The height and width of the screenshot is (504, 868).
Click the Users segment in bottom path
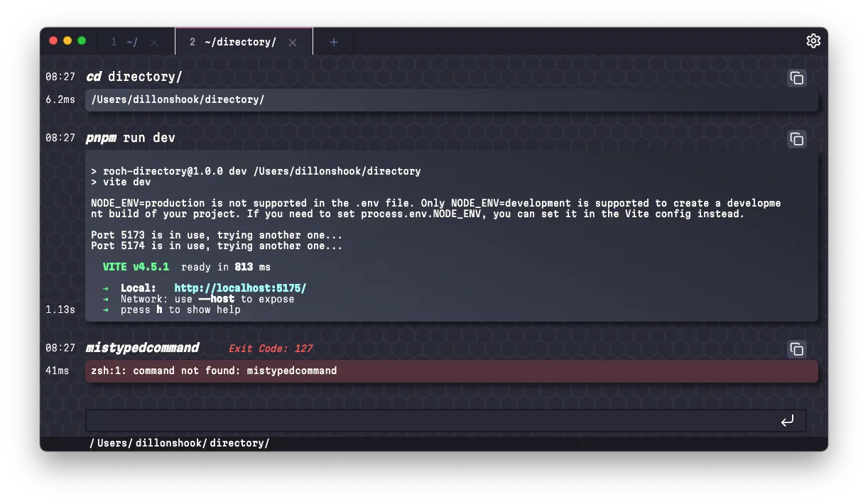pyautogui.click(x=112, y=443)
